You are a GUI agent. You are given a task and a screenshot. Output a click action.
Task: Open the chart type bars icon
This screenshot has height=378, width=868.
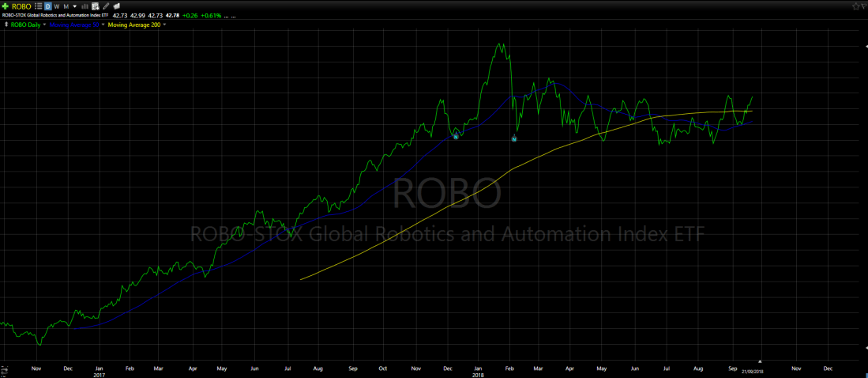pyautogui.click(x=85, y=6)
